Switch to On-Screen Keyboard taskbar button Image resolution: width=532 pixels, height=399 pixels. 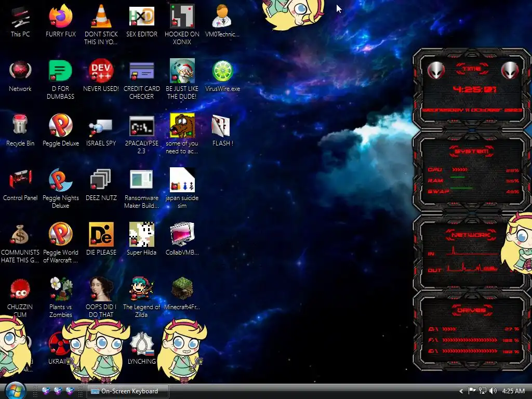128,391
